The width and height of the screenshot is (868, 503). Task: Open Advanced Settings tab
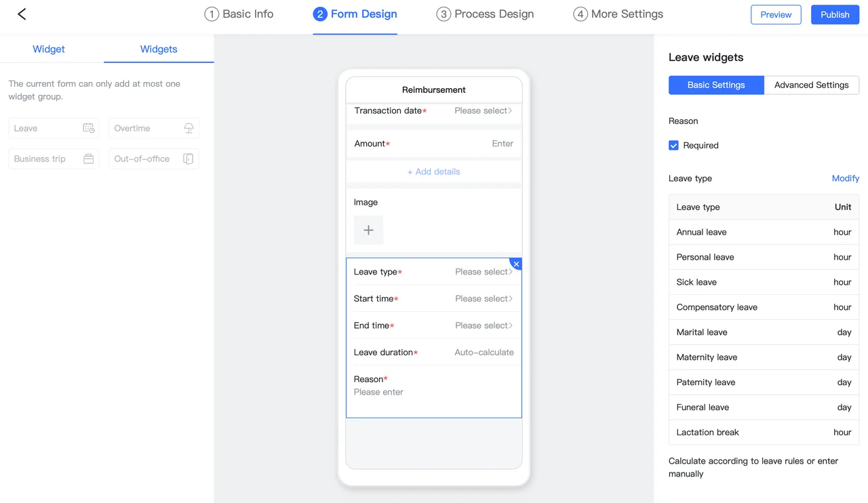pos(811,85)
